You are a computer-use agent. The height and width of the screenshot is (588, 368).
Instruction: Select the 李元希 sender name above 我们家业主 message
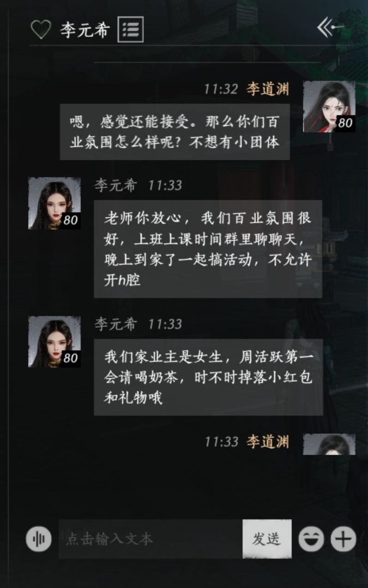click(x=115, y=324)
